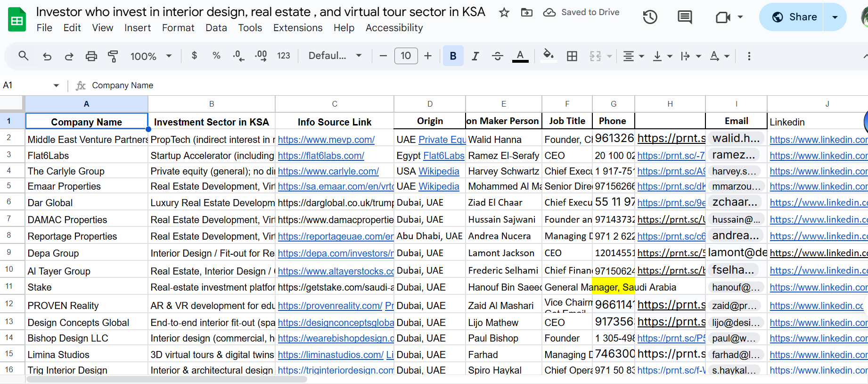Open the comments panel icon
The height and width of the screenshot is (384, 868).
tap(684, 17)
